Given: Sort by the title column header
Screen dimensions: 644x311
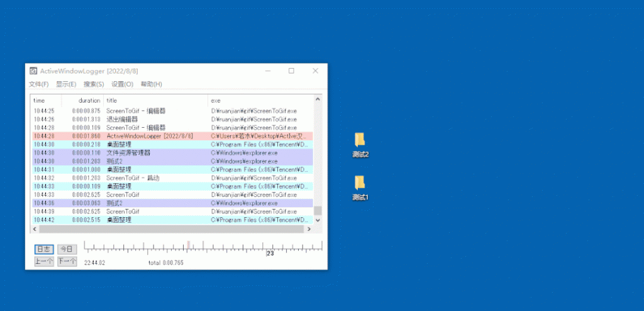Looking at the screenshot, I should pyautogui.click(x=156, y=100).
